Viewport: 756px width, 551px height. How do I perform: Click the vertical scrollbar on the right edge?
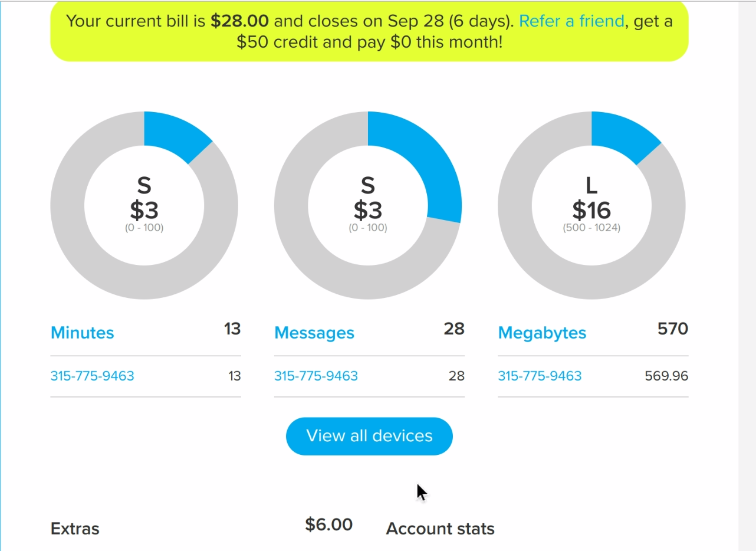coord(747,275)
